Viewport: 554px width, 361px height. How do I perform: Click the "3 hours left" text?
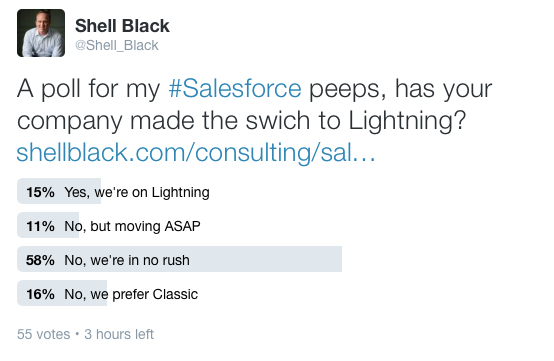[x=119, y=334]
